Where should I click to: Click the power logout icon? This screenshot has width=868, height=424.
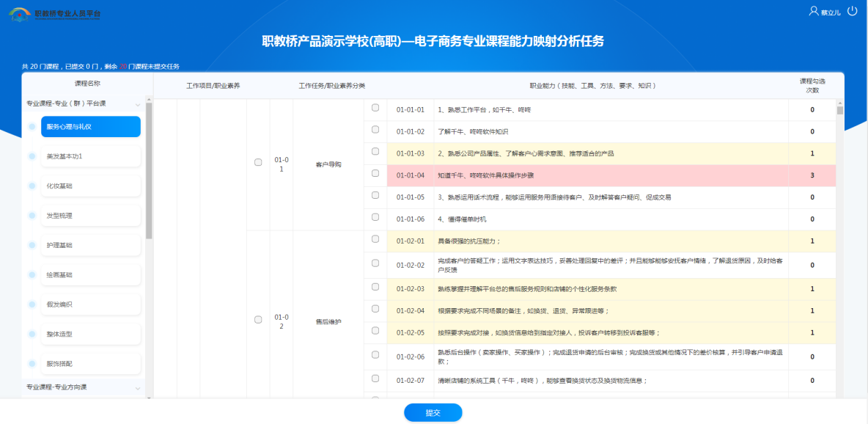[x=852, y=10]
